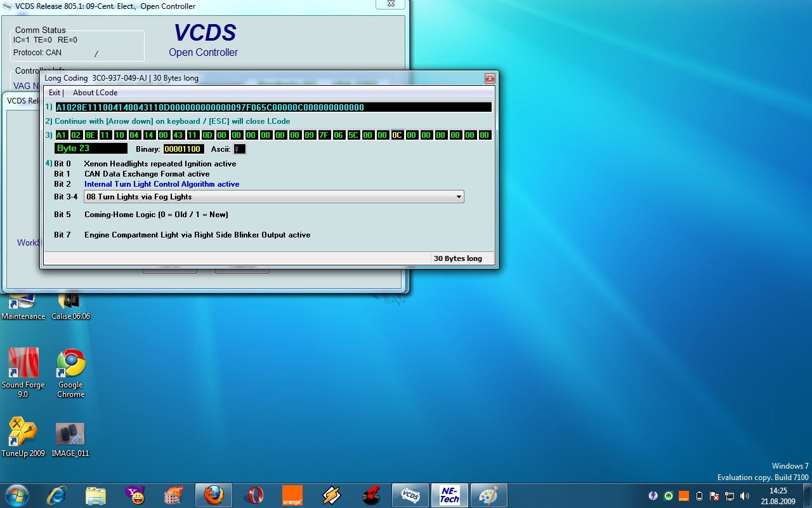Image resolution: width=812 pixels, height=508 pixels.
Task: Select byte cell 10
Action: pos(120,135)
